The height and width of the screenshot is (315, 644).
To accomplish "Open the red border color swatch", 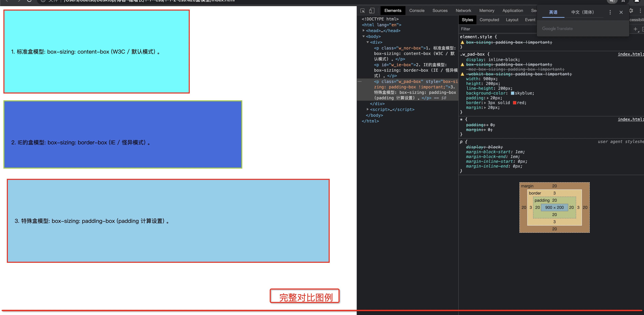I will [515, 103].
